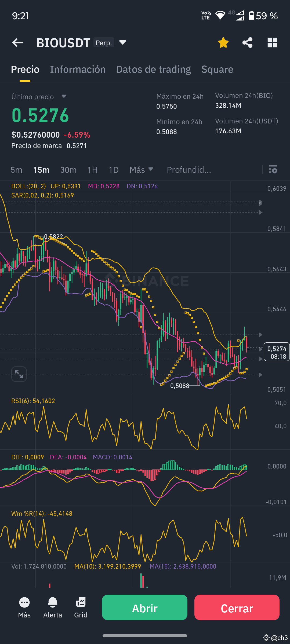Tap the Precio de marca value

(77, 146)
